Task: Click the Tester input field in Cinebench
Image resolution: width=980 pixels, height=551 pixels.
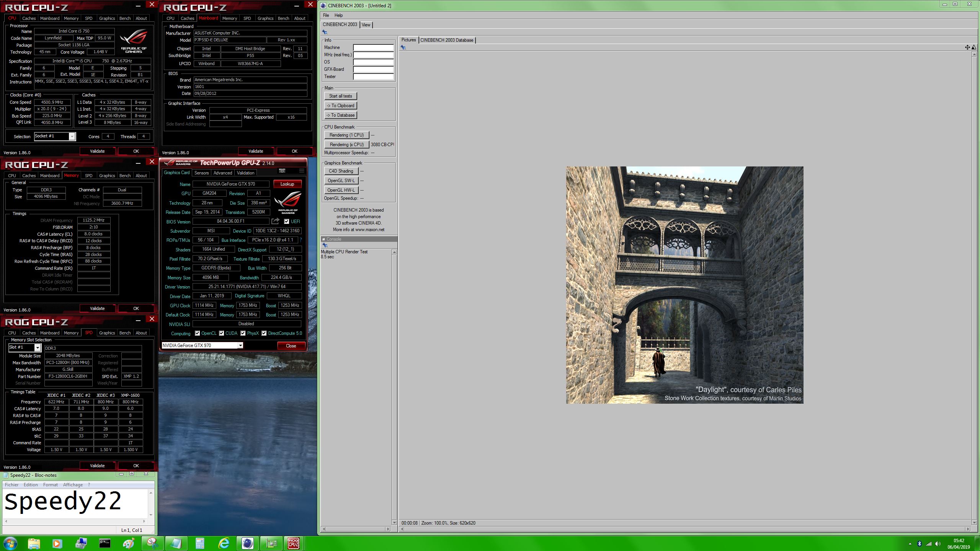Action: pyautogui.click(x=373, y=77)
